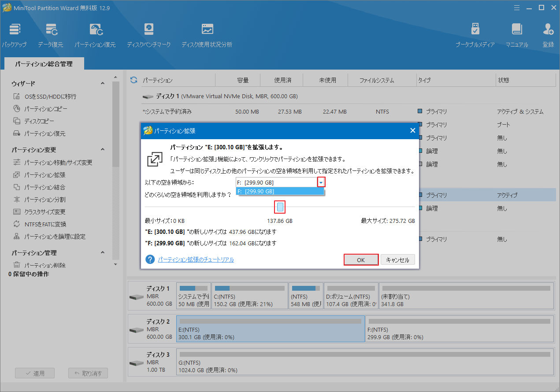Select the (未割り当て) 341.8 GB block
The image size is (560, 392).
click(466, 296)
